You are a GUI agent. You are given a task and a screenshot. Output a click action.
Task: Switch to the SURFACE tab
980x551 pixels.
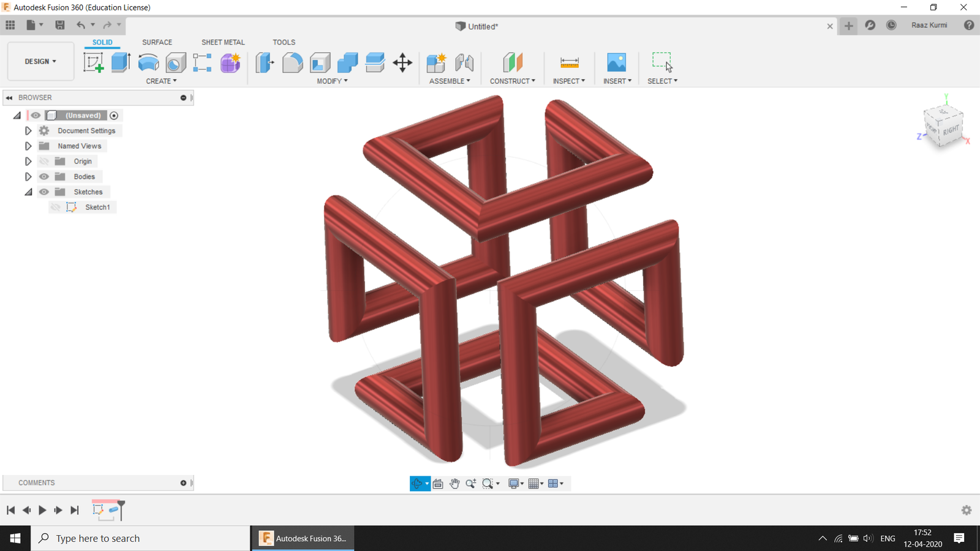(157, 42)
